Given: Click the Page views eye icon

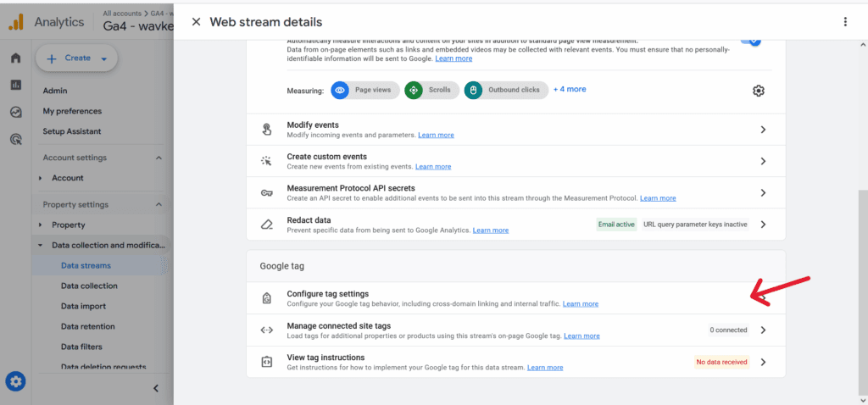Looking at the screenshot, I should pyautogui.click(x=340, y=90).
